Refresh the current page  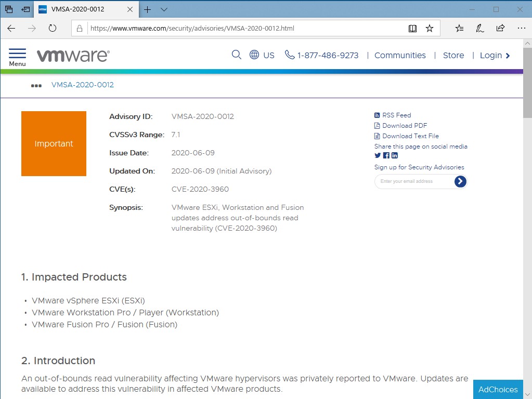pos(52,28)
